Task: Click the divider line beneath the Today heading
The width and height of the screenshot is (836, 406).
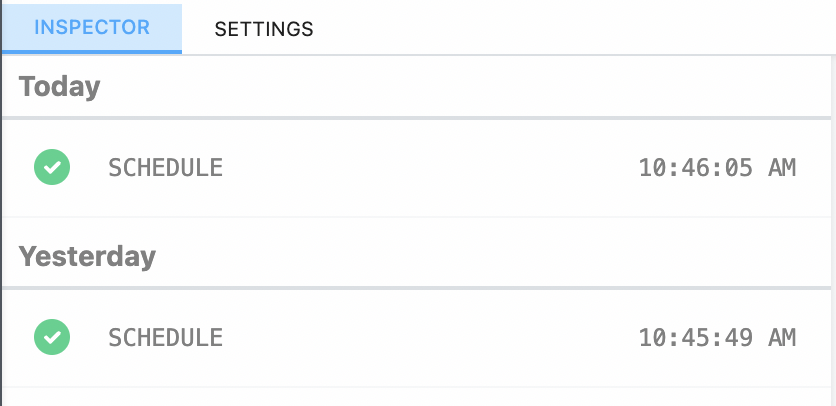Action: point(418,118)
